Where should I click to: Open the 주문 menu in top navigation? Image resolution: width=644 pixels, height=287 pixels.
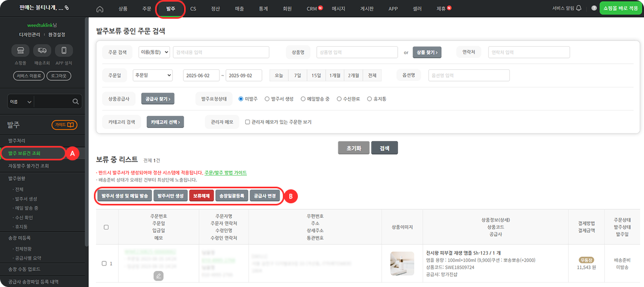(147, 9)
